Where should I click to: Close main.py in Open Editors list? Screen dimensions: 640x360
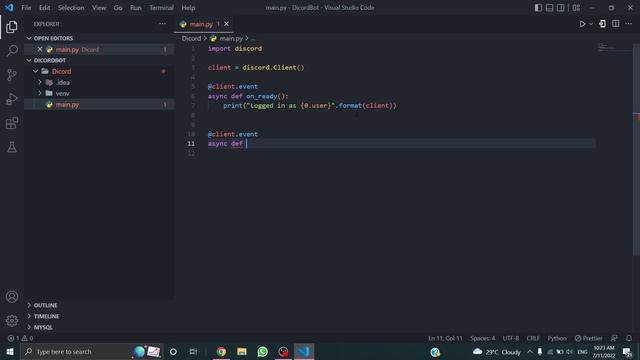click(x=40, y=49)
